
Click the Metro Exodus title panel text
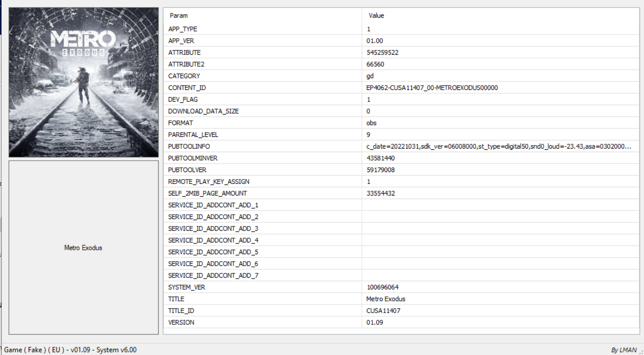click(x=83, y=248)
